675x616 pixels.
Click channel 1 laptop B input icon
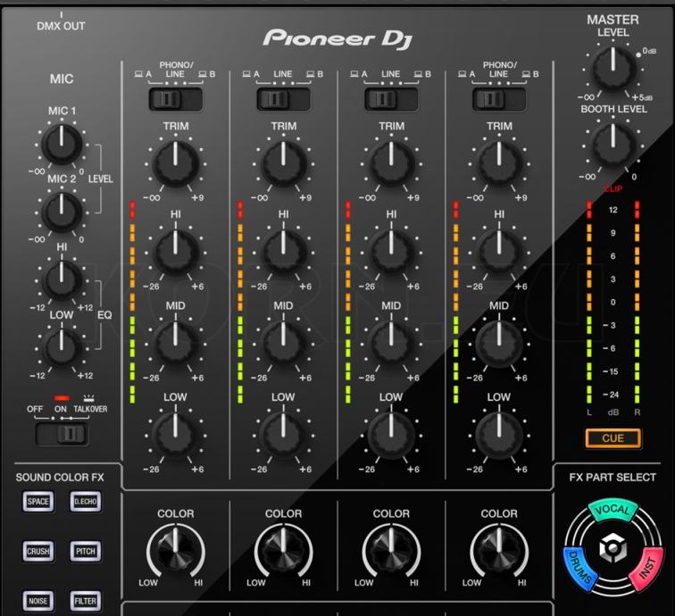point(203,74)
